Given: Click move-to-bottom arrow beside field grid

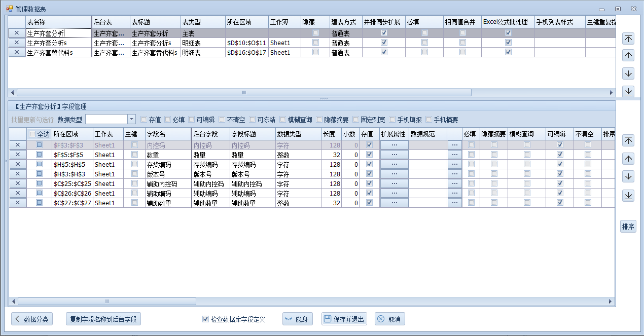Looking at the screenshot, I should point(628,196).
